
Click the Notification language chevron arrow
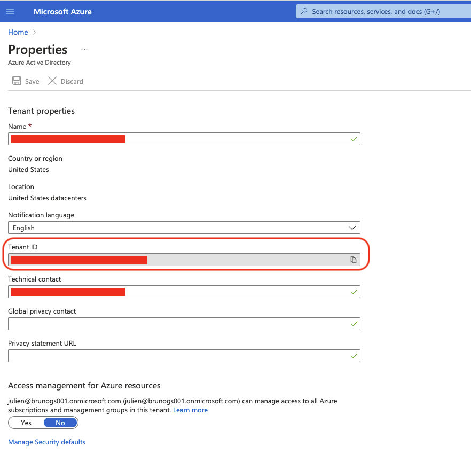(352, 228)
